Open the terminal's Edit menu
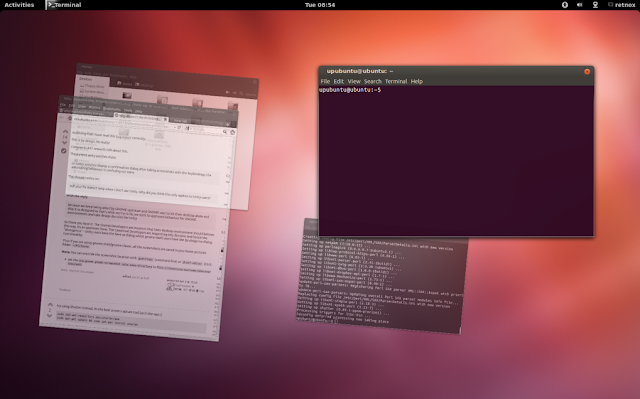640x399 pixels. [339, 81]
